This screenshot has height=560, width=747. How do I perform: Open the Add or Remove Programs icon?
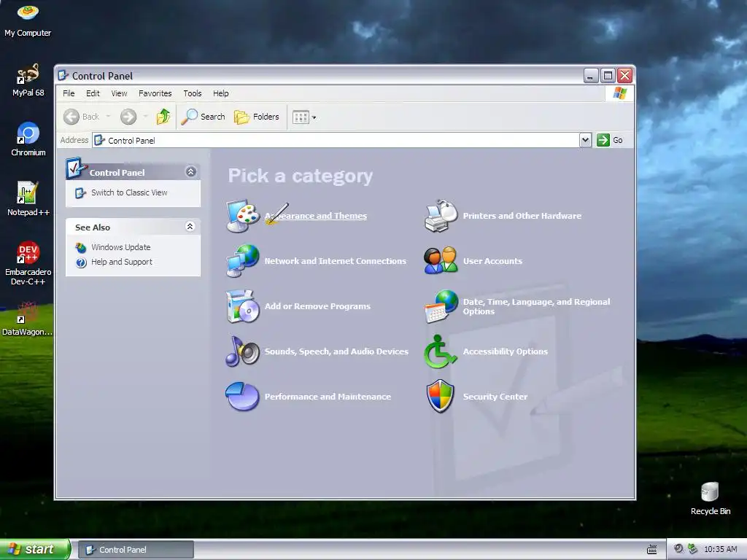(x=242, y=306)
